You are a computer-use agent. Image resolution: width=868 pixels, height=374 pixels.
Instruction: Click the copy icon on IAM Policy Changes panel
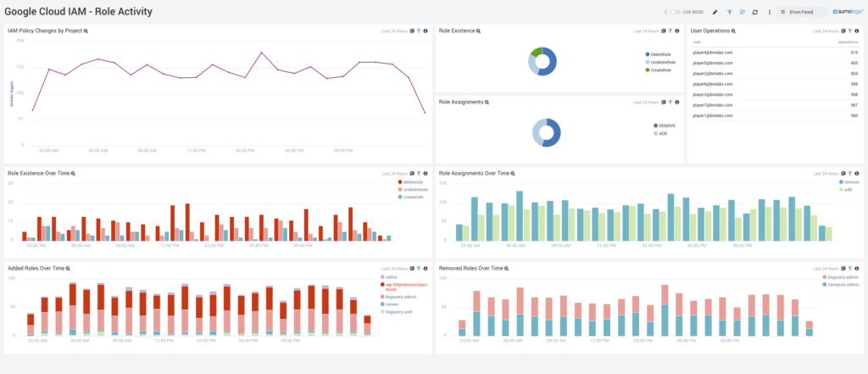412,31
